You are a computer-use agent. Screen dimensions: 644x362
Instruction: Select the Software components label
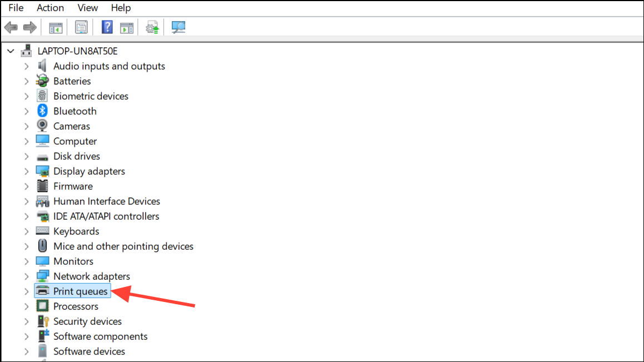click(100, 336)
